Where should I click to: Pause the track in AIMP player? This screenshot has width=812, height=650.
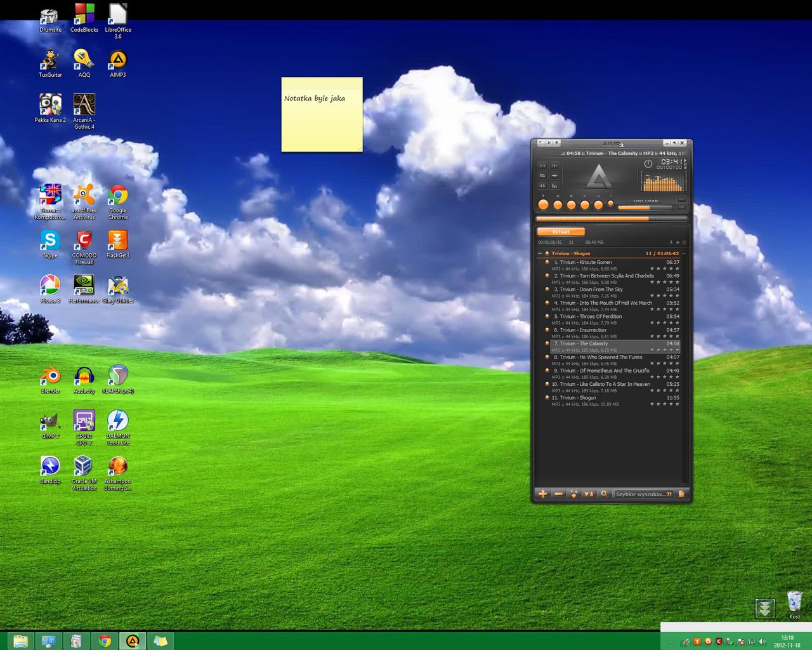(558, 204)
